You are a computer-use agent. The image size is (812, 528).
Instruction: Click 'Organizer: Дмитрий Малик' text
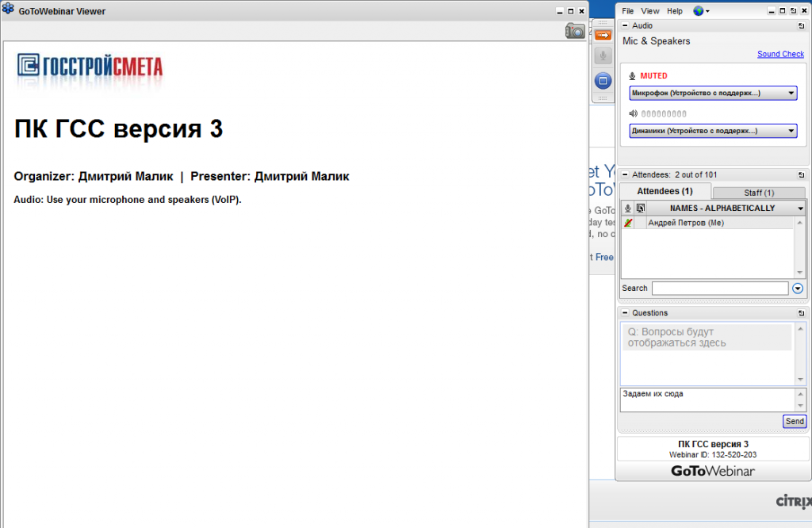tap(94, 177)
